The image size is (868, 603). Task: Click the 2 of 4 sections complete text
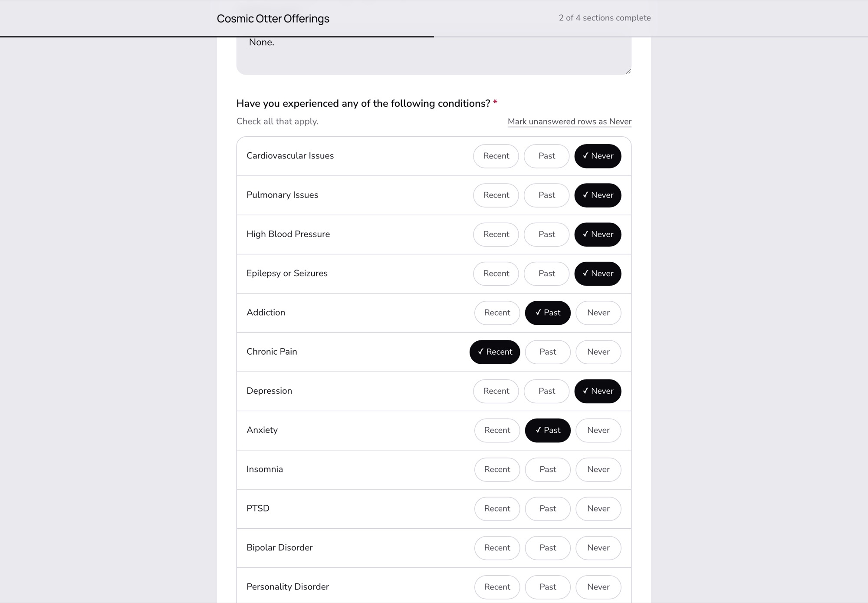pos(605,18)
